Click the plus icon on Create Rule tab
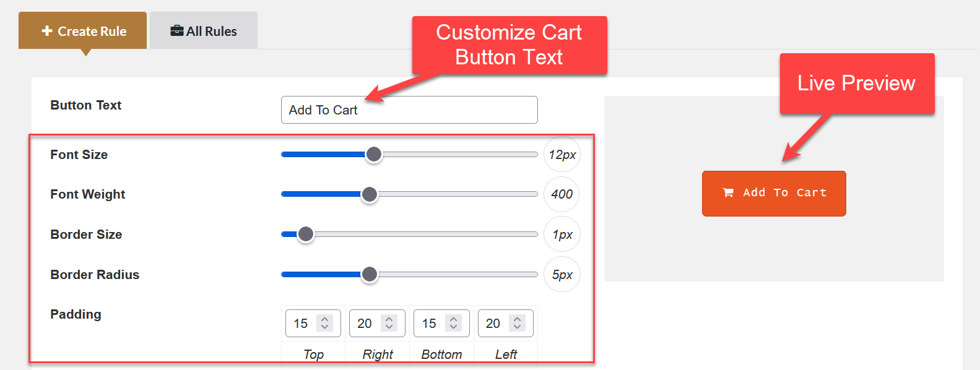Viewport: 980px width, 370px height. 46,30
